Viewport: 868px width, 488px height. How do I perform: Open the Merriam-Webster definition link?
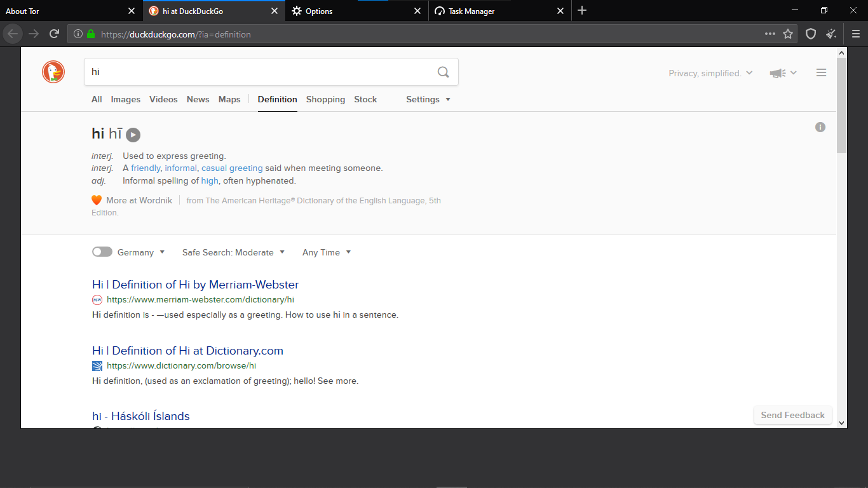click(x=195, y=285)
